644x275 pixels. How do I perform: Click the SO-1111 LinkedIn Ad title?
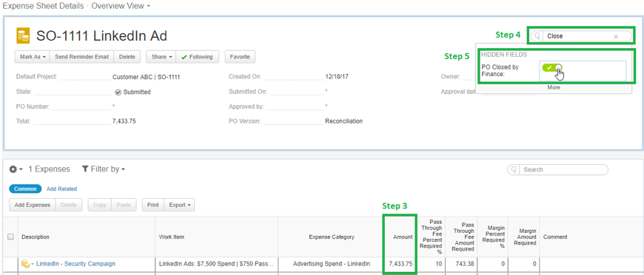coord(102,36)
